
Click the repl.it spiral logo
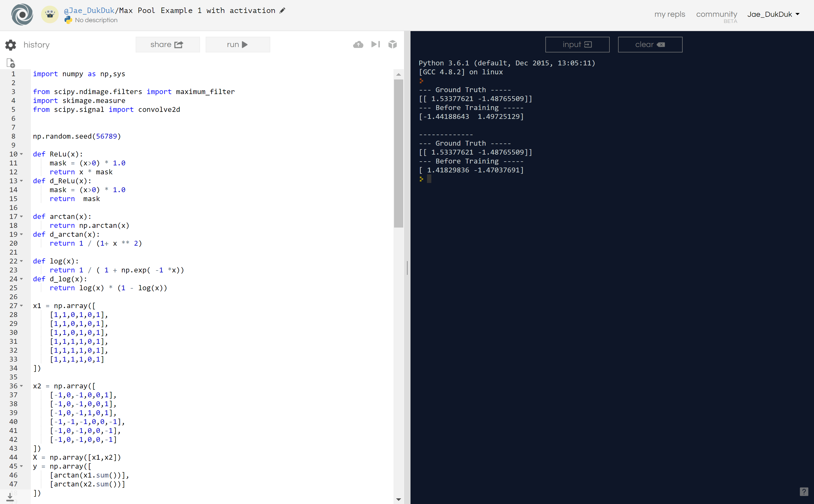[x=22, y=14]
